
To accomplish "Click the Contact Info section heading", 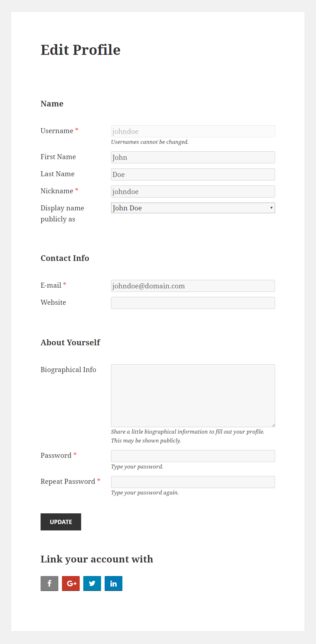I will click(x=65, y=258).
